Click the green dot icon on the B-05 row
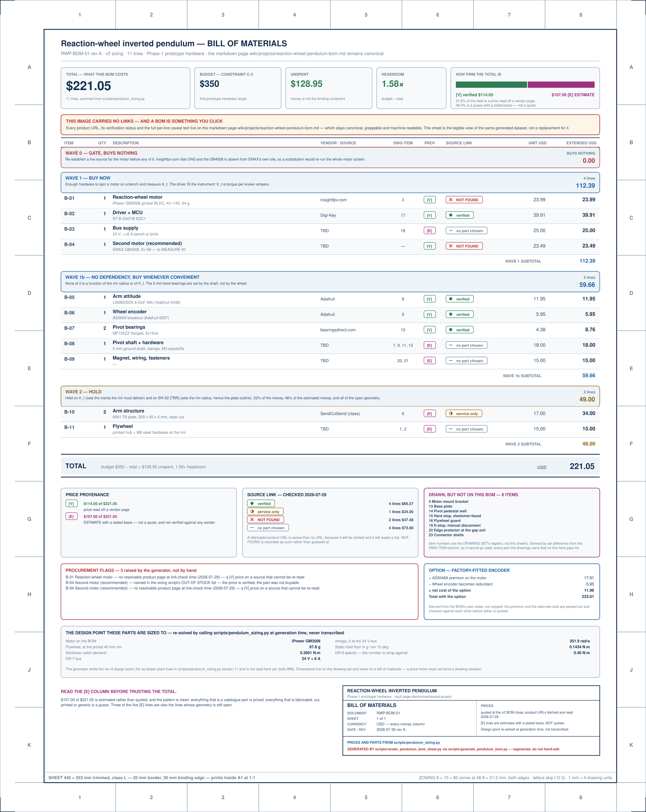 click(x=451, y=299)
